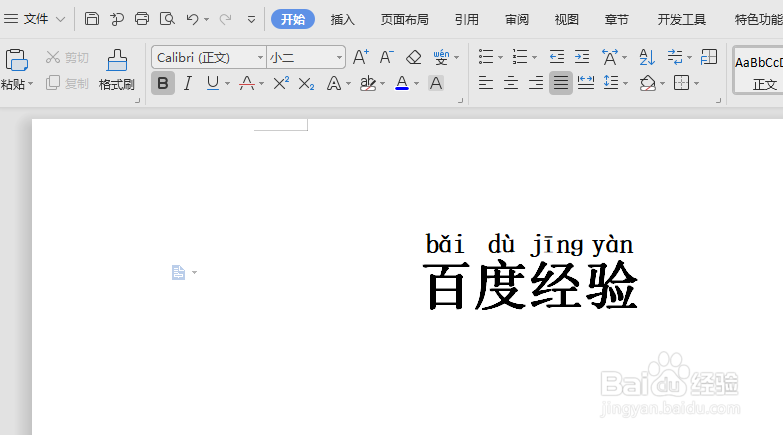
Task: Click the Print icon
Action: 142,19
